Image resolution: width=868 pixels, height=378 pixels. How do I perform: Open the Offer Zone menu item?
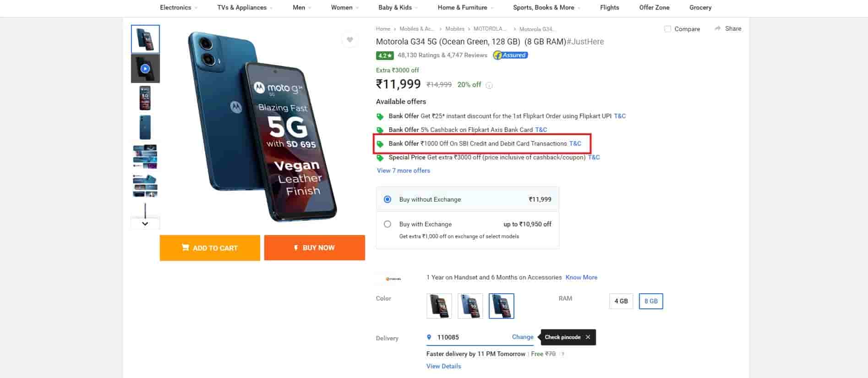(x=654, y=7)
